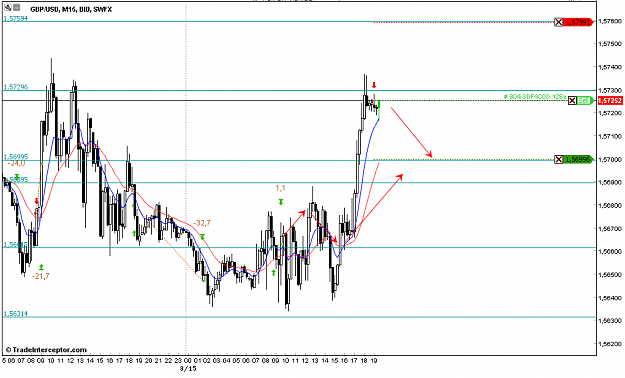Click the 3/15 date label on time axis
This screenshot has height=378, width=625.
188,368
